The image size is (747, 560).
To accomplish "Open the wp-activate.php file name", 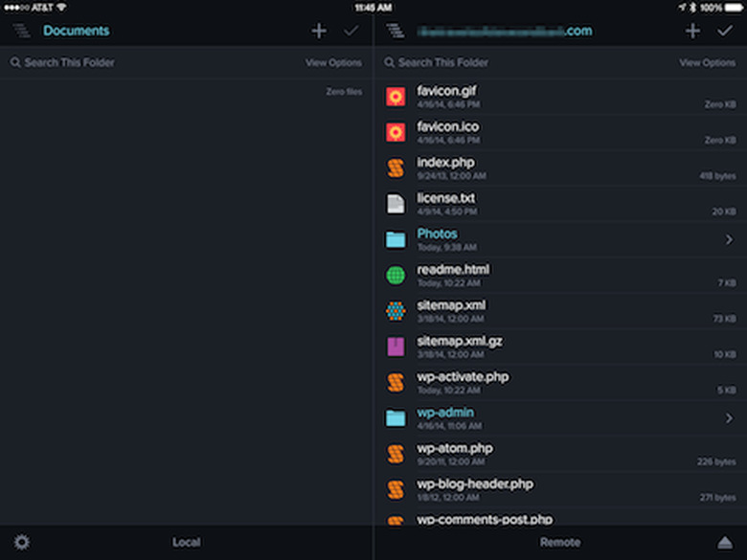I will click(463, 376).
